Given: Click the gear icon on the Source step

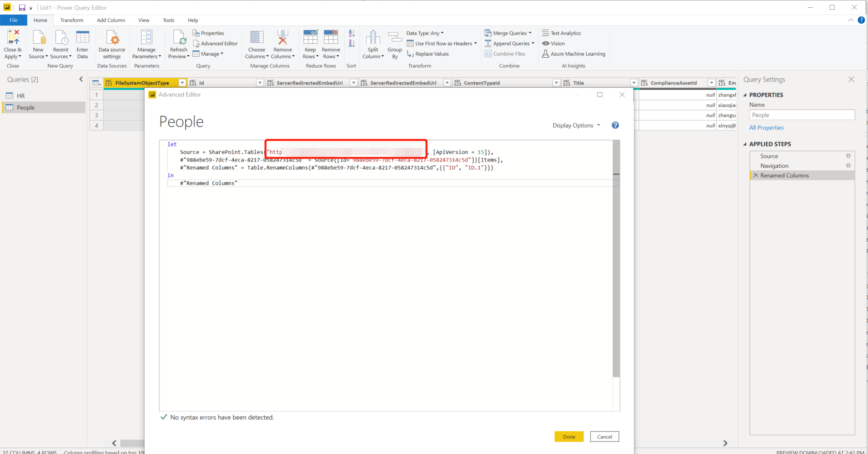Looking at the screenshot, I should [849, 156].
